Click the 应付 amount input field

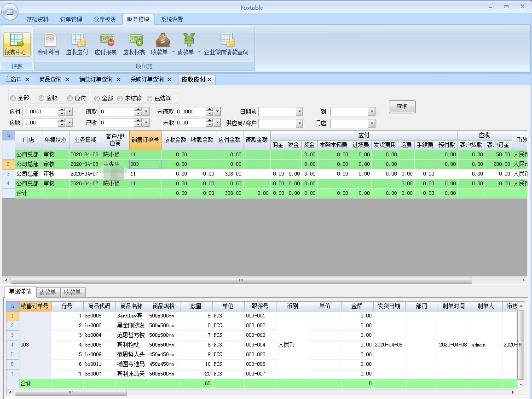pyautogui.click(x=40, y=111)
